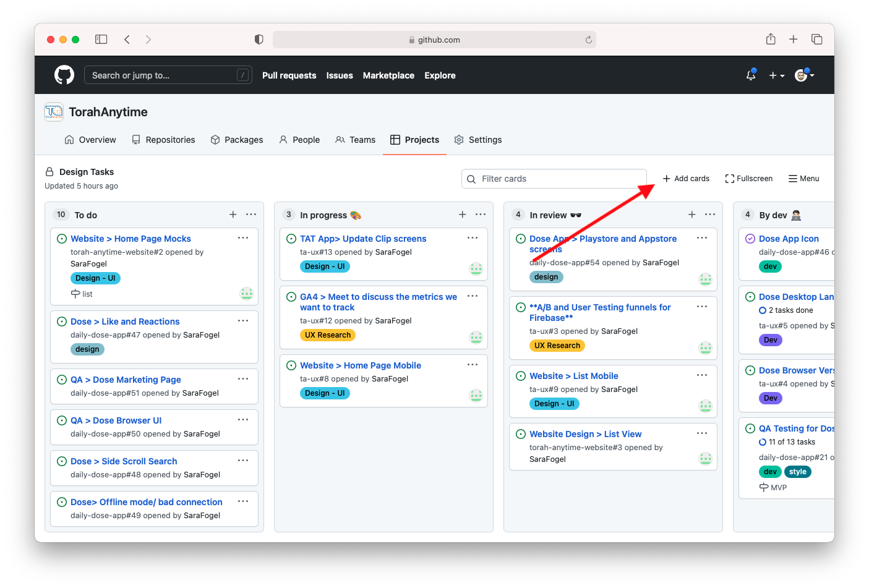Open Issues in the top nav
869x588 pixels.
pos(340,75)
